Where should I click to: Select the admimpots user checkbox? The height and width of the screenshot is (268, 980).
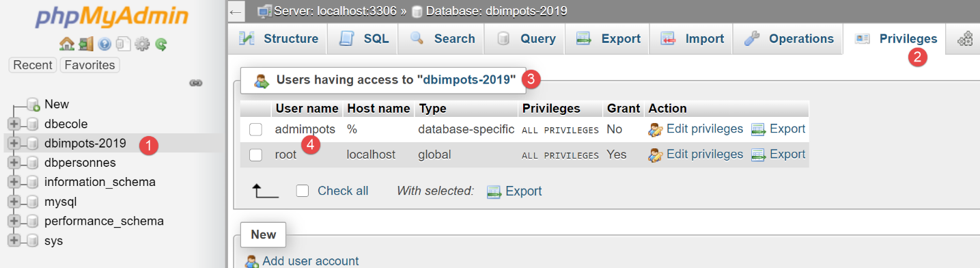[x=256, y=129]
